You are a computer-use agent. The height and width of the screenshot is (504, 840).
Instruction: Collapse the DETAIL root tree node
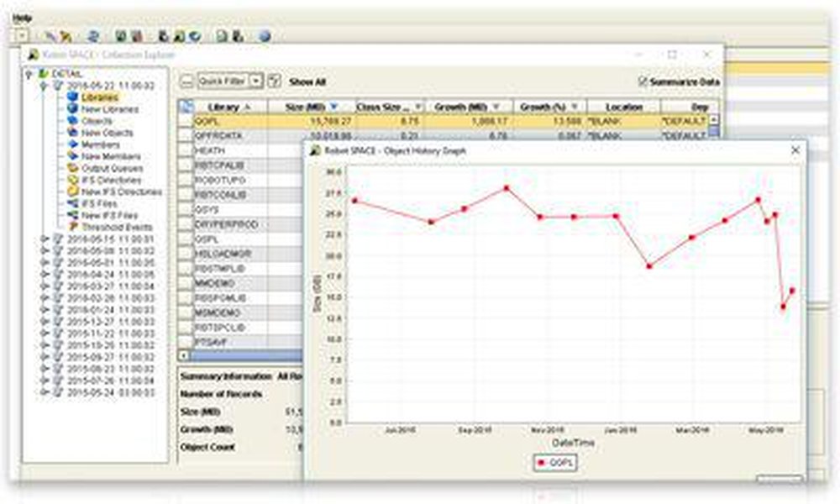[29, 74]
